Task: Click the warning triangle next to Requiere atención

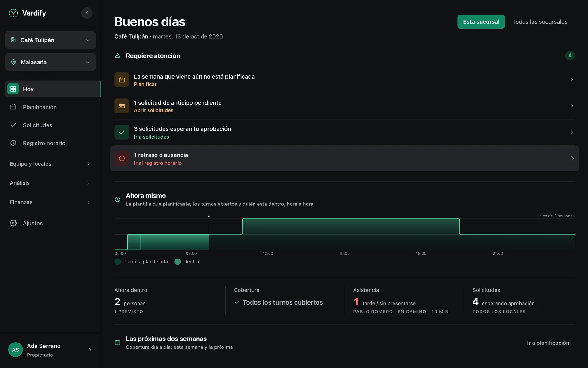Action: tap(118, 56)
